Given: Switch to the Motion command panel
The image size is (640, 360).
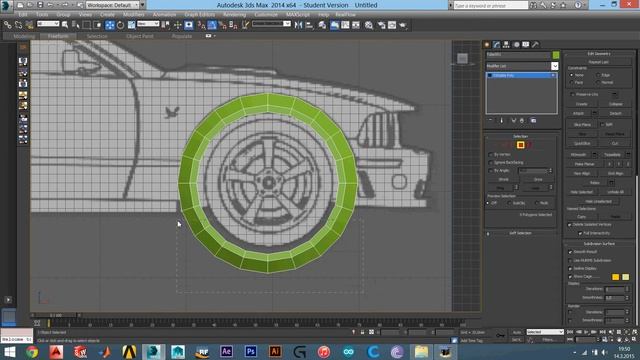Looking at the screenshot, I should click(516, 44).
